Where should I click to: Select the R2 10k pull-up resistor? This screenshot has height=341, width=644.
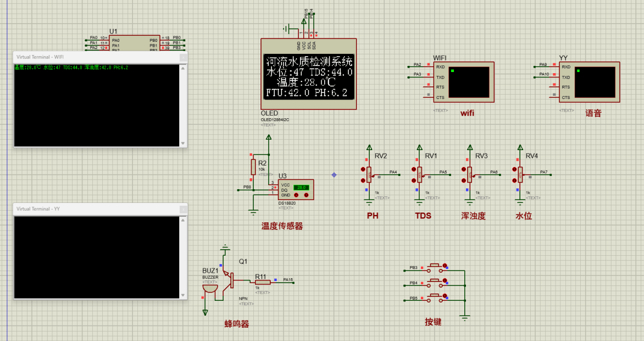click(x=253, y=167)
